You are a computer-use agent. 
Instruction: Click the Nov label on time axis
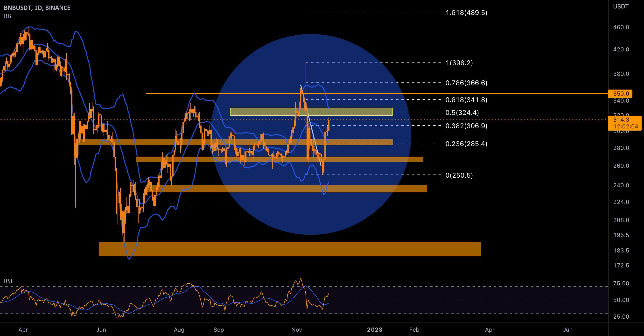pyautogui.click(x=296, y=330)
